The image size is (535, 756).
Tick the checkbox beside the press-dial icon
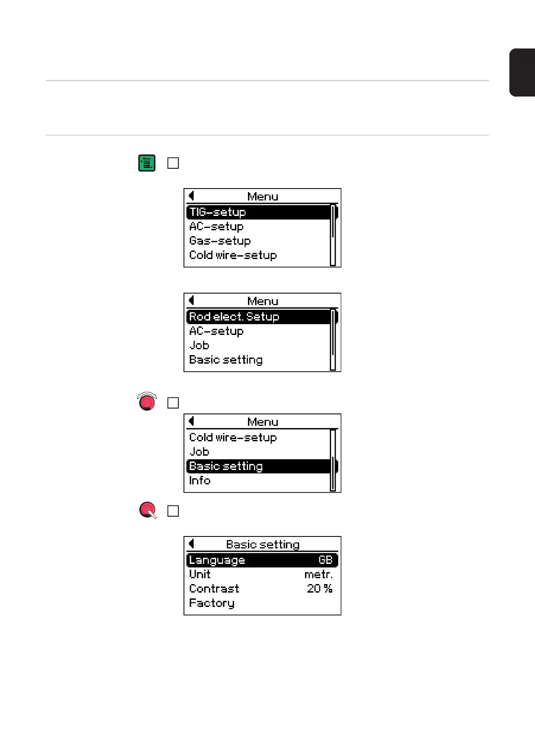coord(173,511)
